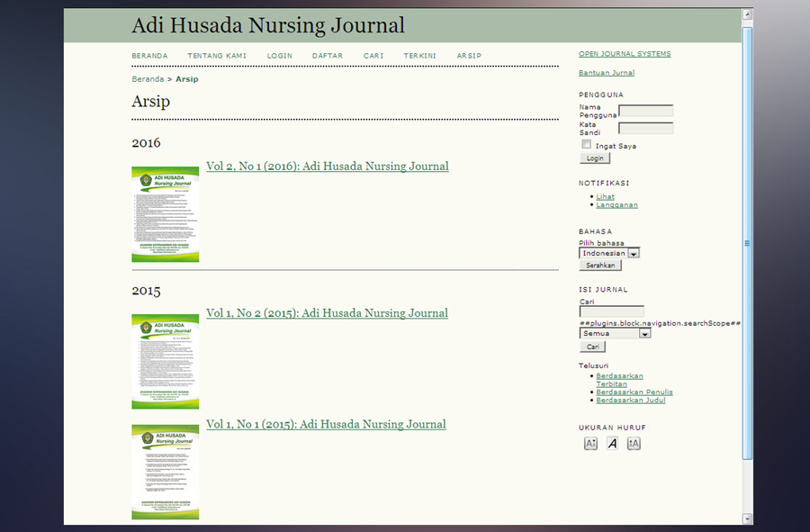Screen dimensions: 810x532
Task: Focus the Nama Pengguna input field
Action: pyautogui.click(x=645, y=112)
